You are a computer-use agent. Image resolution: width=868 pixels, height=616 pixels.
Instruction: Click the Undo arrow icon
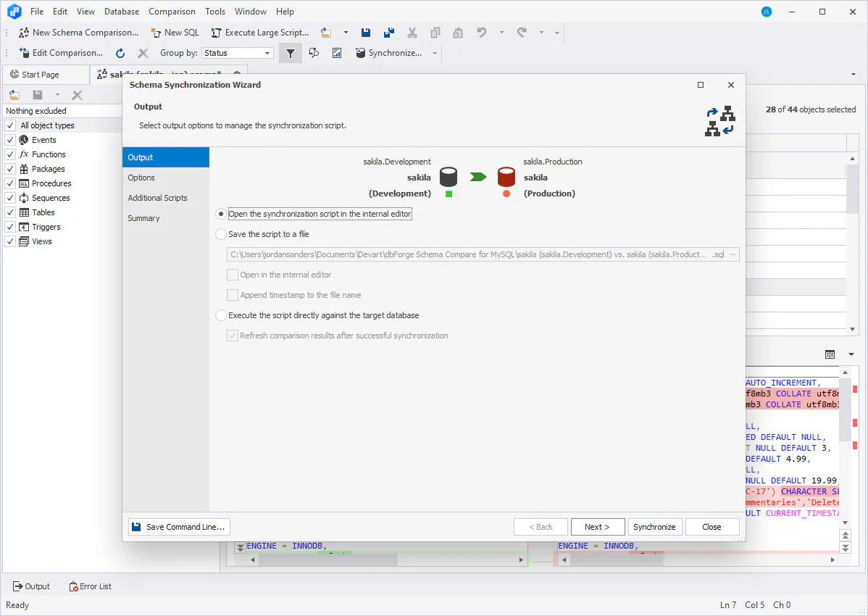pos(482,33)
